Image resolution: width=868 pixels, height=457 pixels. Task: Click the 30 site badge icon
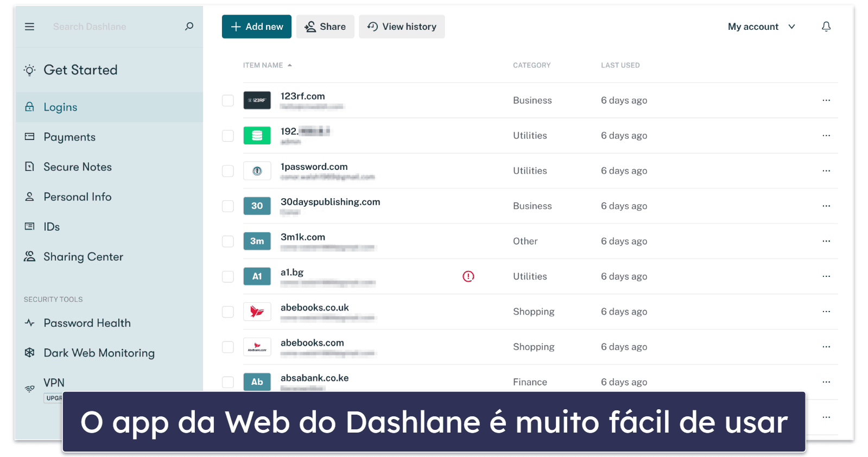257,206
